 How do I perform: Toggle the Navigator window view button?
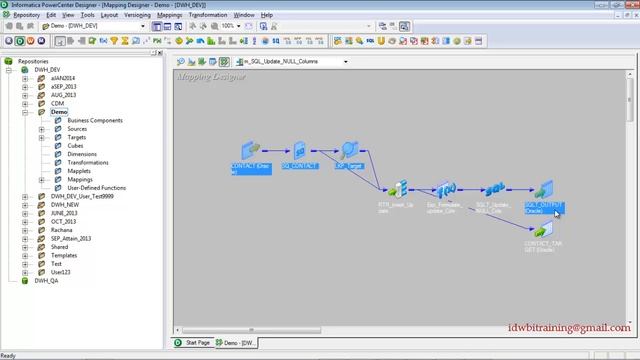[x=157, y=26]
